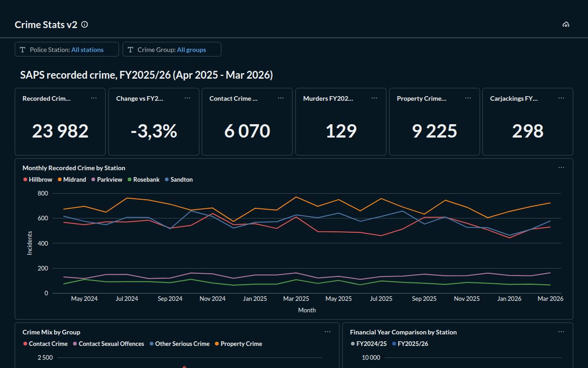Open Crime Mix by Group ellipsis menu
The image size is (588, 368).
[x=328, y=332]
